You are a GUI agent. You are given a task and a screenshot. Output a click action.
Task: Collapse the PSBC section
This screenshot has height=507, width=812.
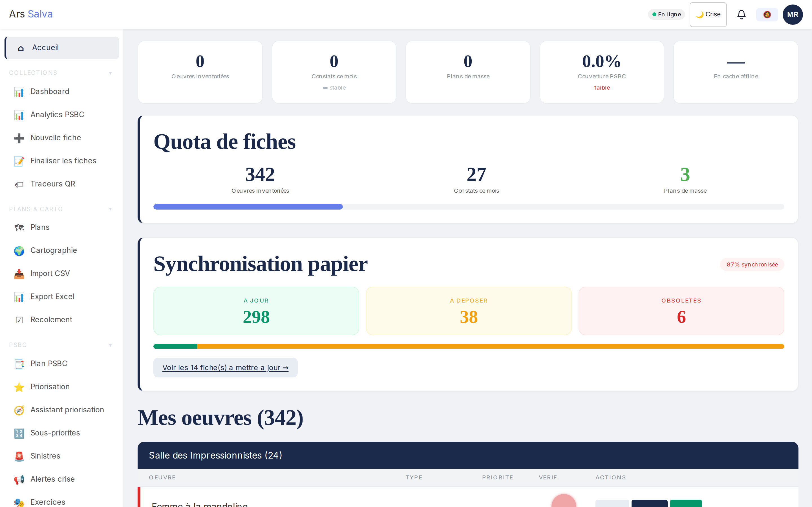coord(111,345)
